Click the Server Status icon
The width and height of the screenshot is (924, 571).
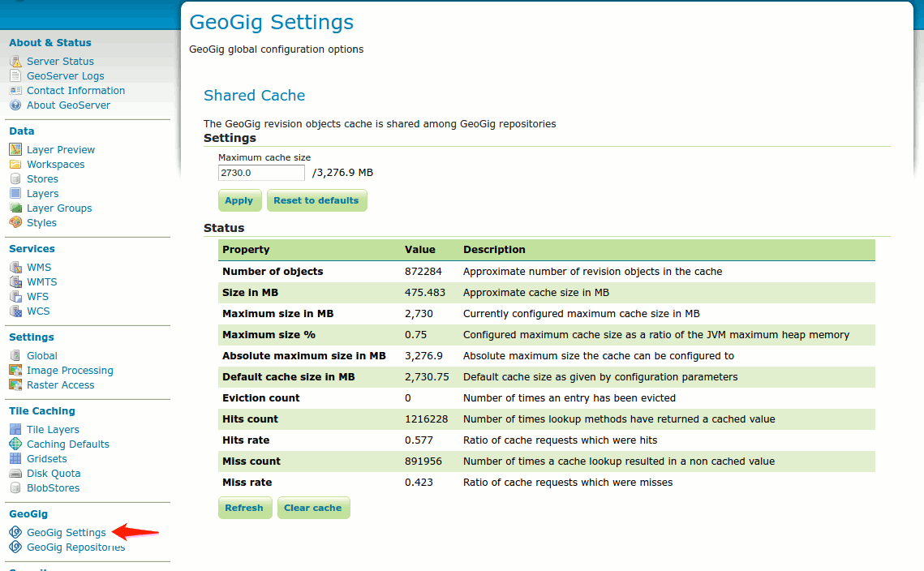pos(15,61)
